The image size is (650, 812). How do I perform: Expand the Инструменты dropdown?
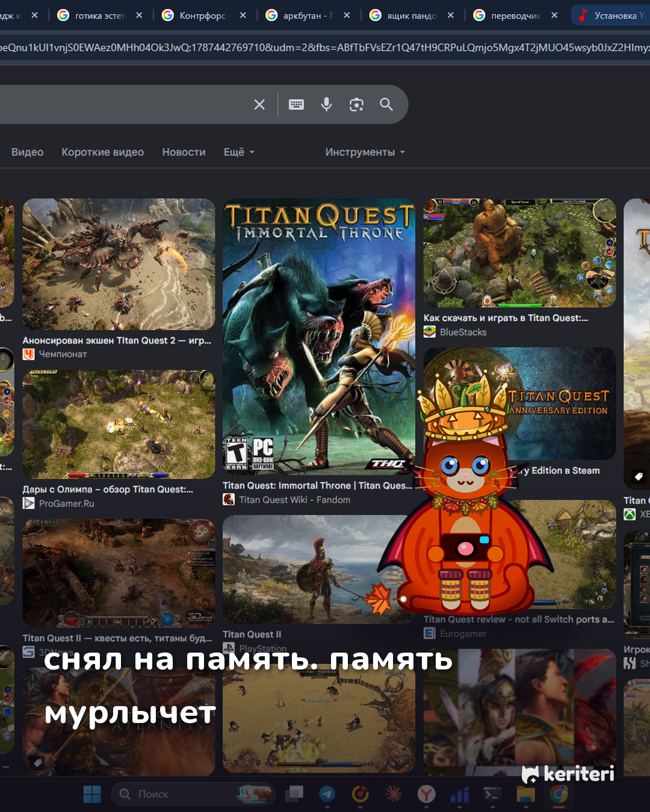[x=365, y=152]
